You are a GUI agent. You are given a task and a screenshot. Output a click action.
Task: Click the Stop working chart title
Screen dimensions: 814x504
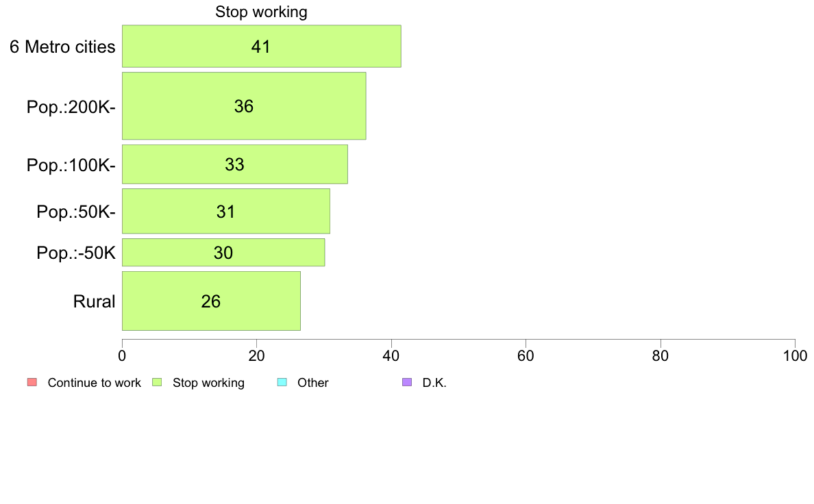point(261,12)
